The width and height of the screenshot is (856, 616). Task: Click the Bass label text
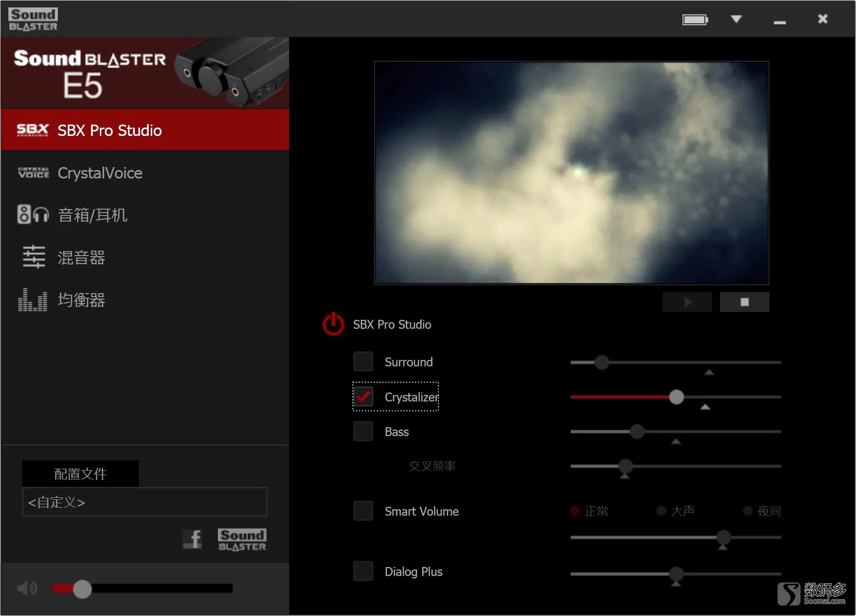pos(397,432)
